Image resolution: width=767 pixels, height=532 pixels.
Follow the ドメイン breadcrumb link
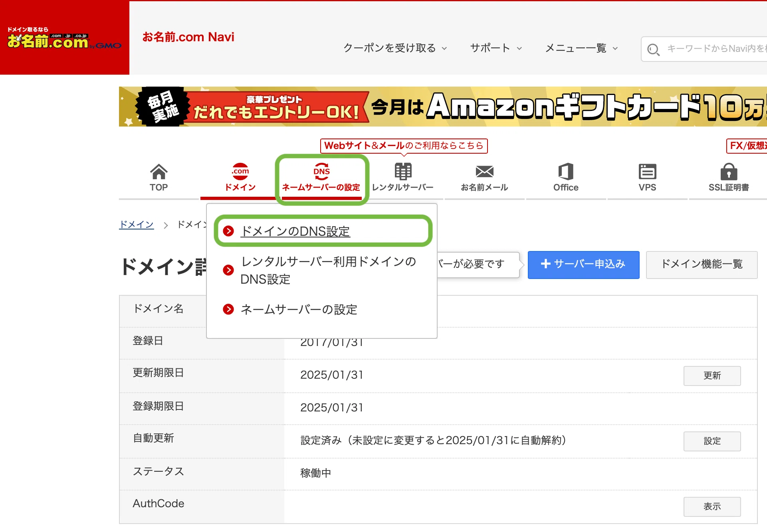point(137,224)
